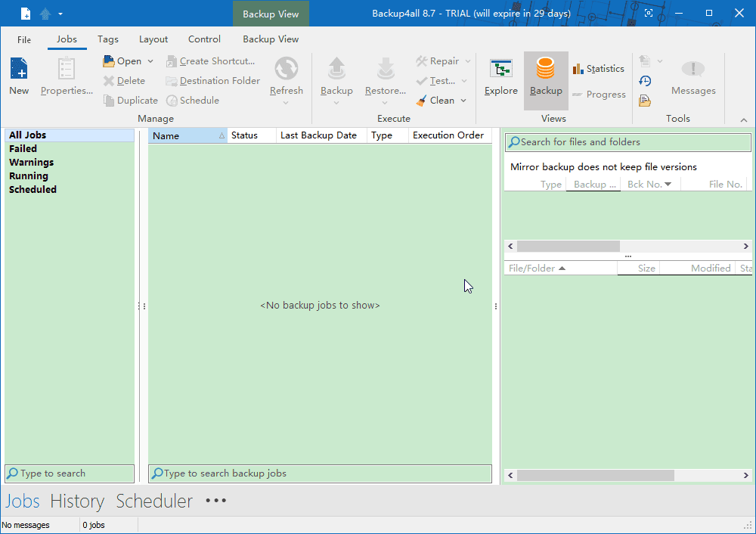Select the Failed jobs filter
Image resolution: width=756 pixels, height=534 pixels.
tap(23, 149)
